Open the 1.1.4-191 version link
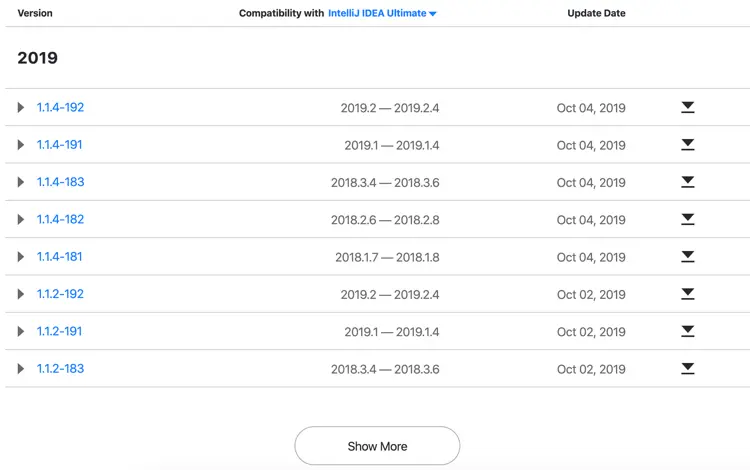The image size is (750, 470). coord(60,145)
